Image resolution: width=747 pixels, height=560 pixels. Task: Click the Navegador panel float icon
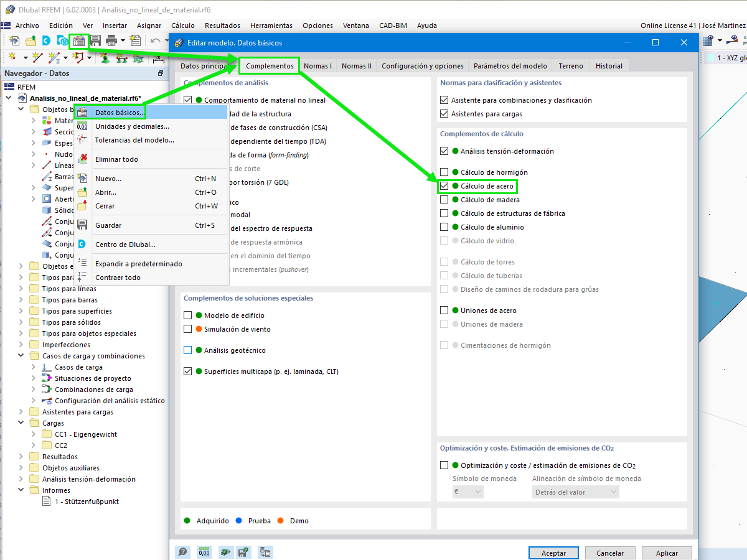[161, 73]
